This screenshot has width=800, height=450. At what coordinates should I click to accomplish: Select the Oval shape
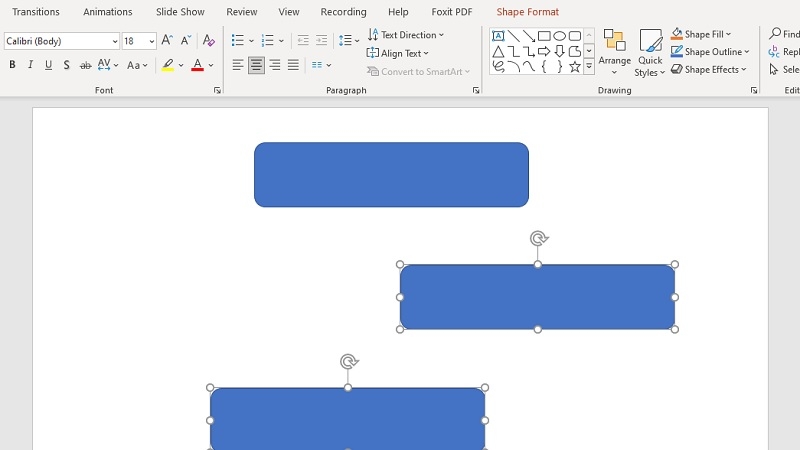click(560, 36)
